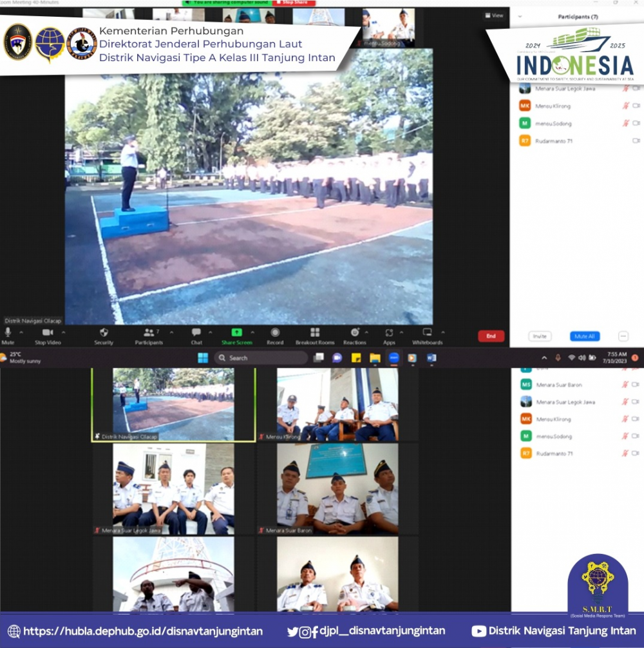Image resolution: width=644 pixels, height=648 pixels.
Task: Open the Security shield icon
Action: (x=104, y=332)
